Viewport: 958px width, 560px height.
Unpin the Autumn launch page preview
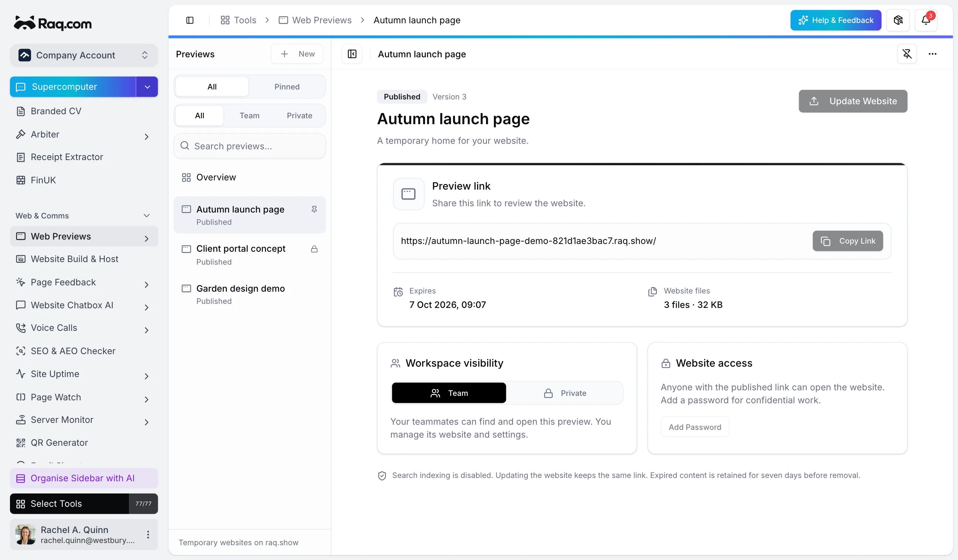click(907, 54)
